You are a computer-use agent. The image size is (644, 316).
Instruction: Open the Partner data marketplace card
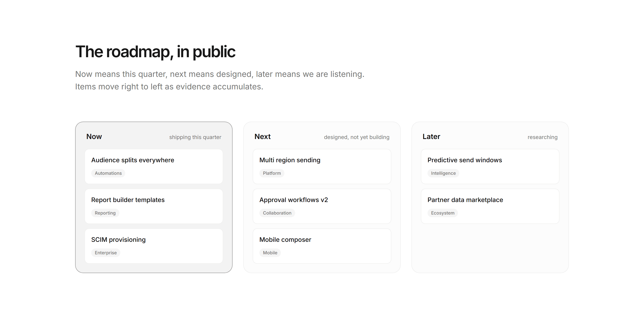[490, 206]
